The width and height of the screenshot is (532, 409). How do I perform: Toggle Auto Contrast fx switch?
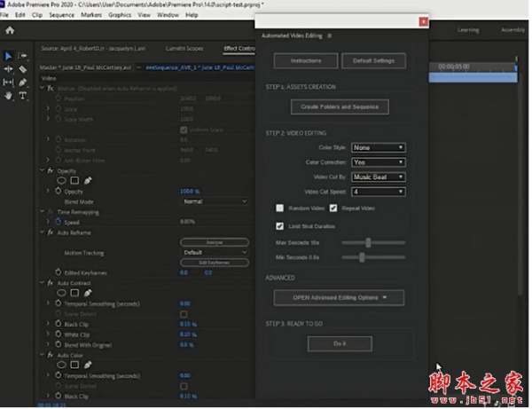tap(51, 283)
